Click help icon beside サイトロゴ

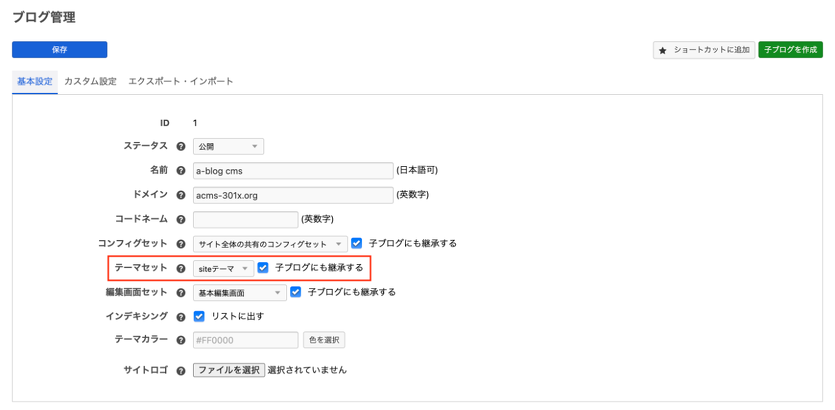click(181, 371)
